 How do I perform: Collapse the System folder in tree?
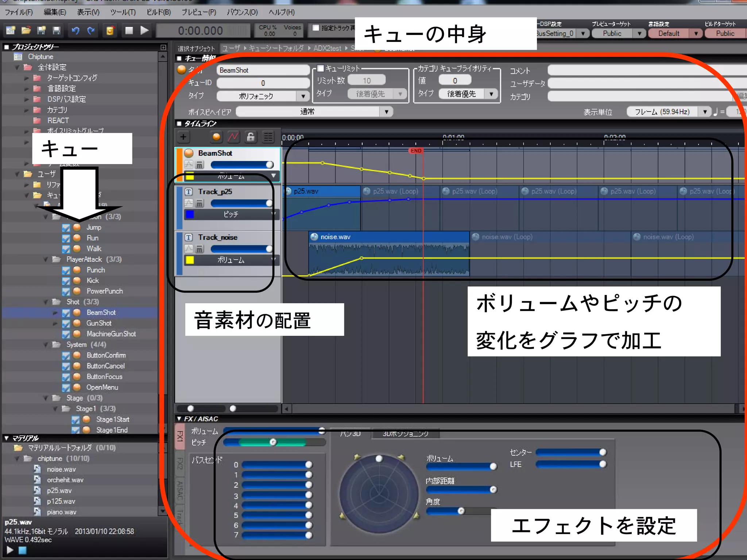pyautogui.click(x=46, y=345)
